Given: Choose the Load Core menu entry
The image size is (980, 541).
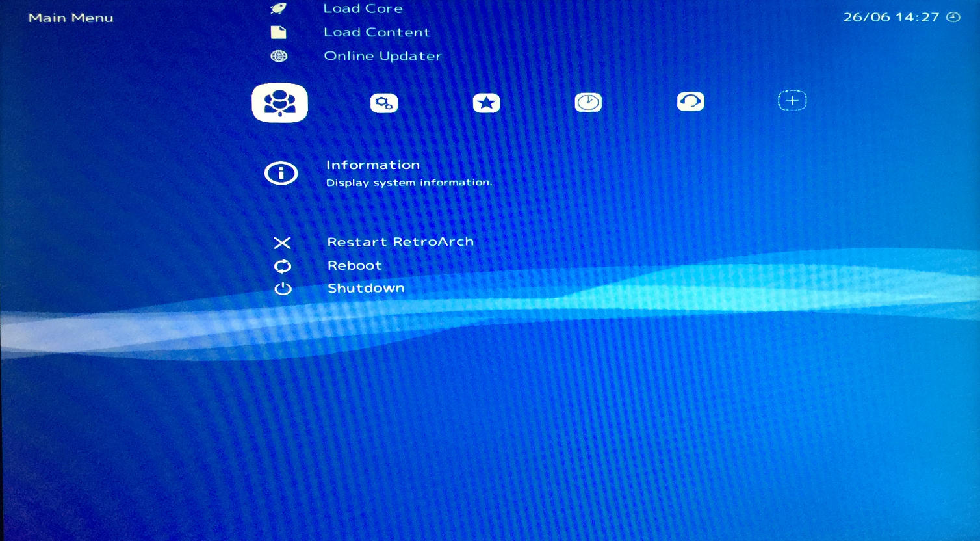Looking at the screenshot, I should [363, 8].
